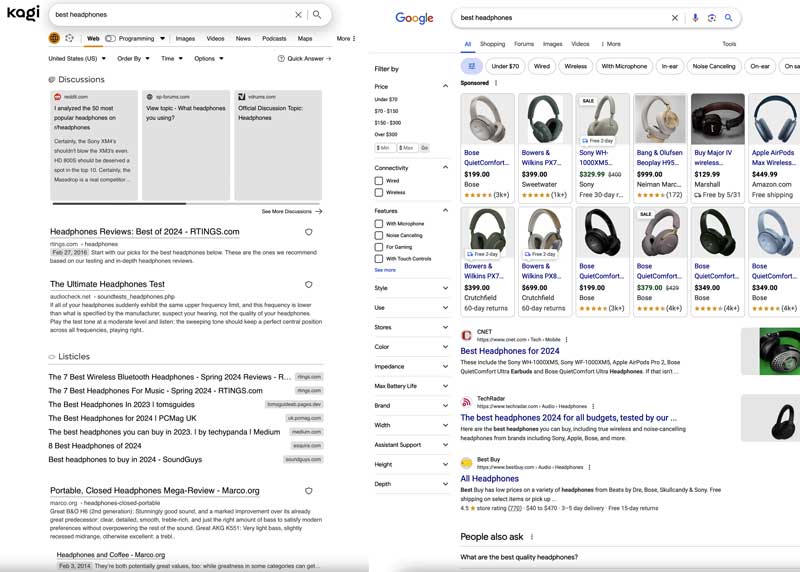Clear Google search box with X

tap(674, 18)
